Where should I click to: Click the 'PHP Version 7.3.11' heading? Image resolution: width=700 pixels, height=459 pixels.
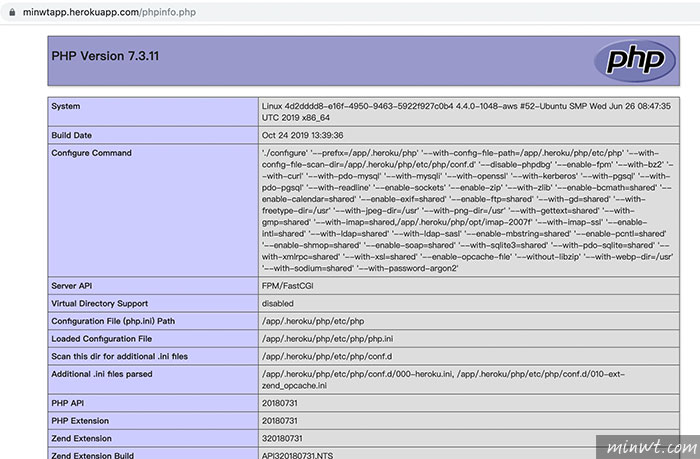(105, 56)
